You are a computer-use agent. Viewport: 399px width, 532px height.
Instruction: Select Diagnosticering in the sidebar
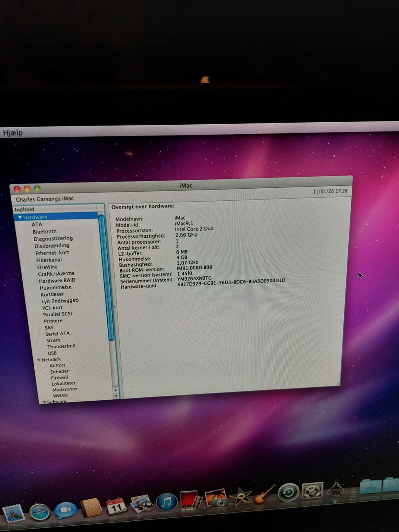tap(53, 239)
